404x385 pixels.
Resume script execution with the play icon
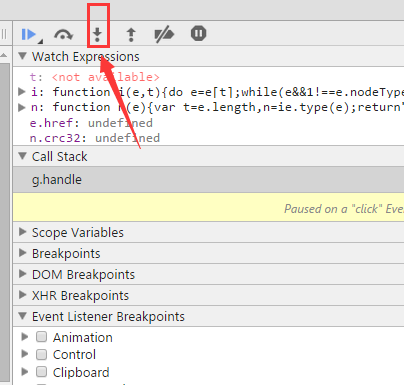tap(29, 34)
